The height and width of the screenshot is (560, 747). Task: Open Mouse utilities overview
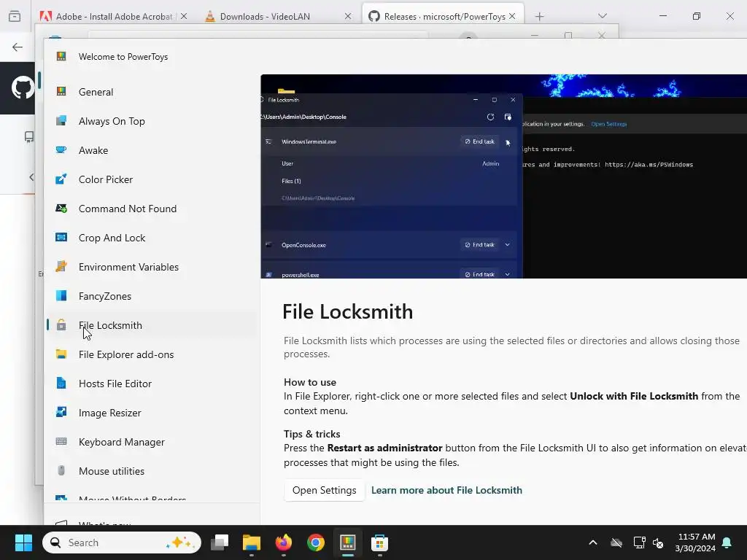(x=152, y=471)
